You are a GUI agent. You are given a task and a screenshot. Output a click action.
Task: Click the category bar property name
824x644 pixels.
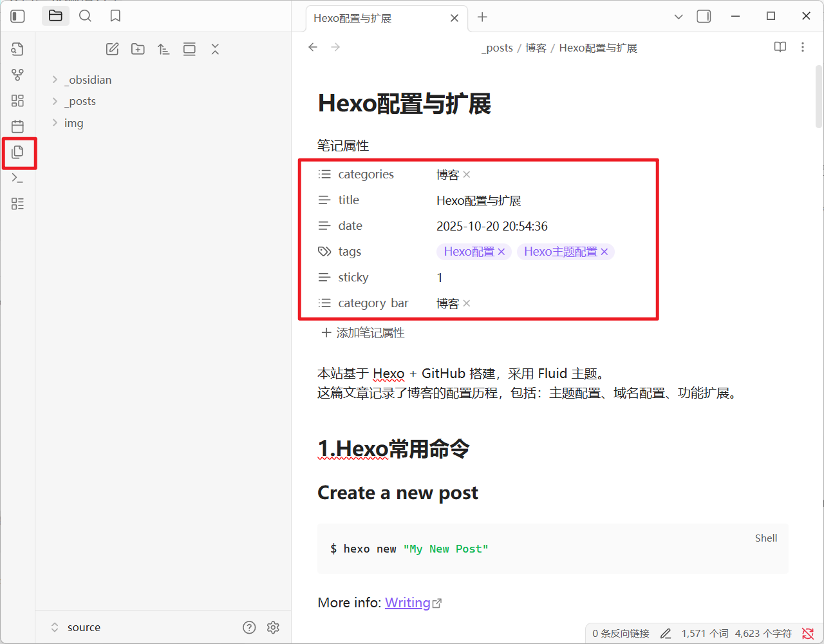click(x=373, y=303)
